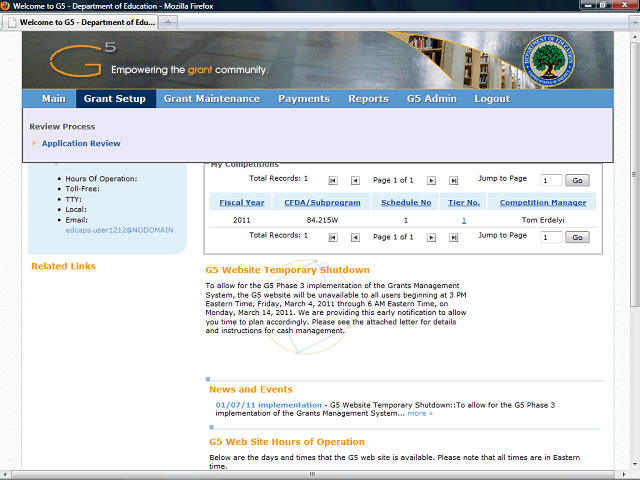Screen dimensions: 640x480
Task: Go to previous page in bottom pager
Action: pos(355,238)
